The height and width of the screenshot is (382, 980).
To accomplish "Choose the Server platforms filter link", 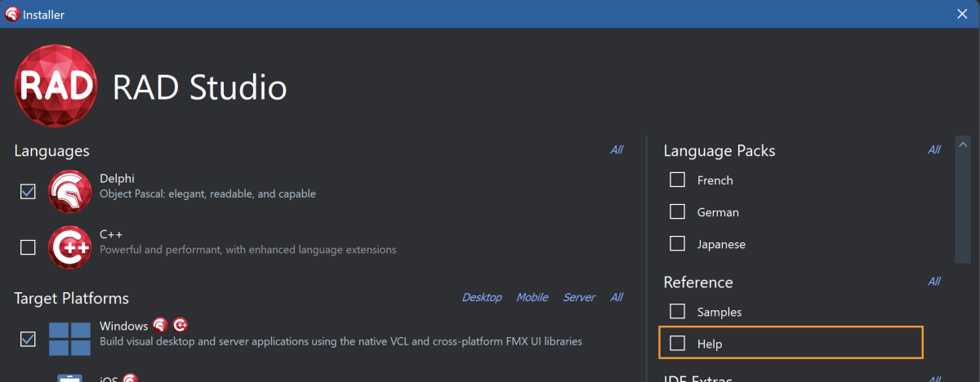I will click(579, 297).
